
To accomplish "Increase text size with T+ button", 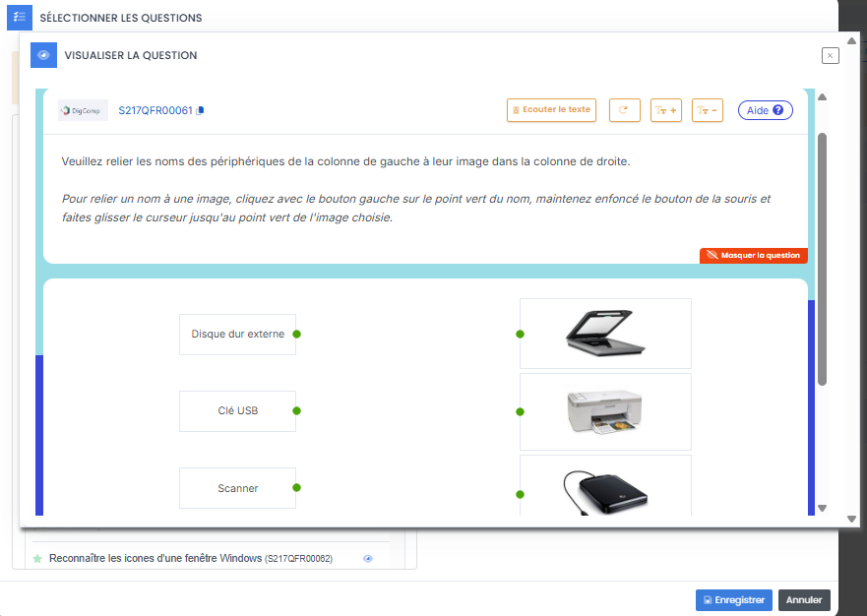I will tap(665, 110).
